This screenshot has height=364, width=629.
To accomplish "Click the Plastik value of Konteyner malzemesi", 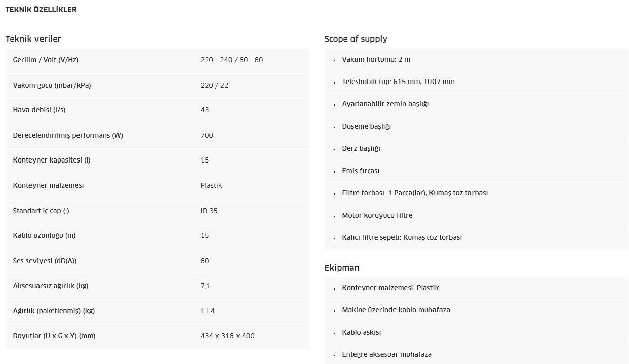I will [x=211, y=185].
